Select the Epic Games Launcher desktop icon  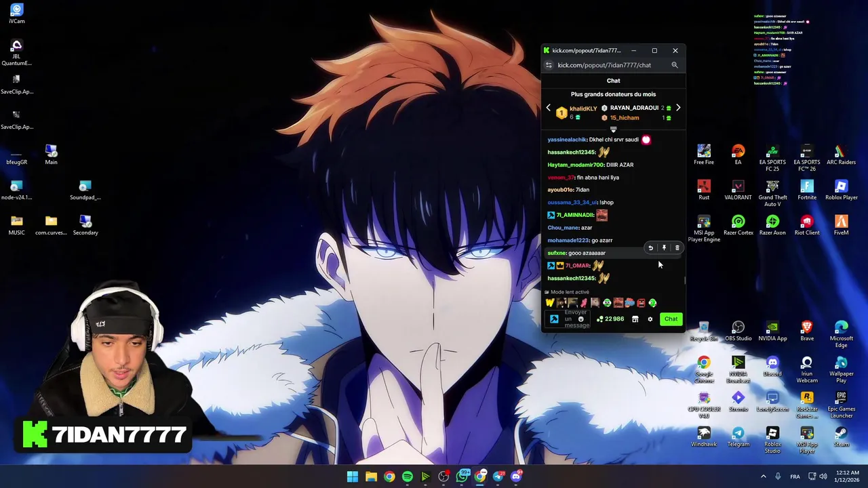pyautogui.click(x=842, y=405)
